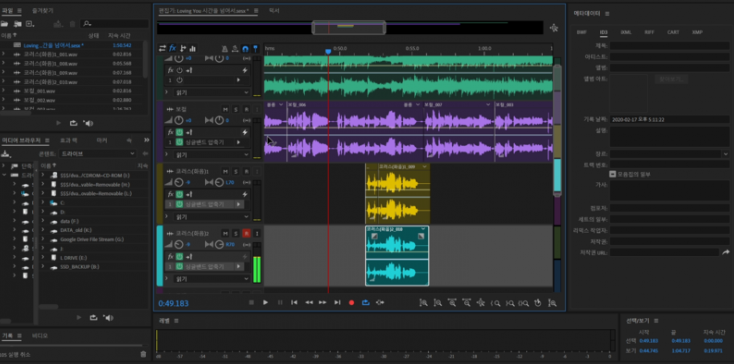Click the Pause button in the transport bar
The image size is (734, 364).
point(280,302)
